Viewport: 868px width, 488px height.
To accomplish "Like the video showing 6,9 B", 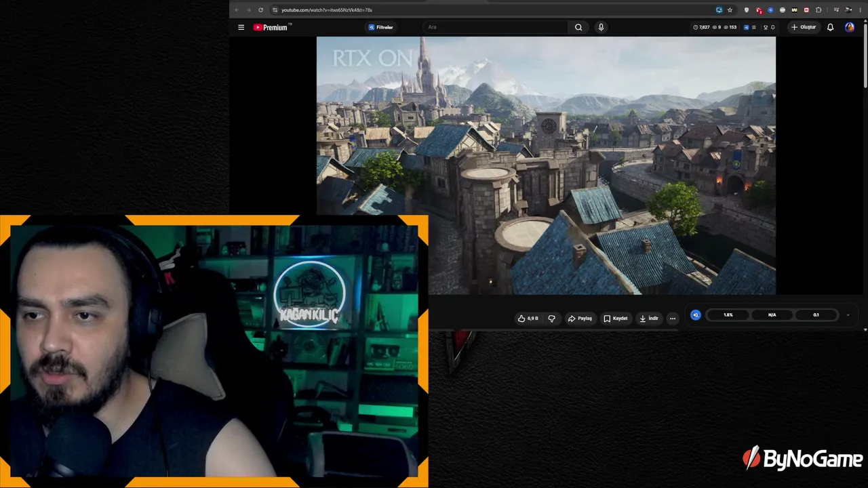I will click(x=528, y=319).
